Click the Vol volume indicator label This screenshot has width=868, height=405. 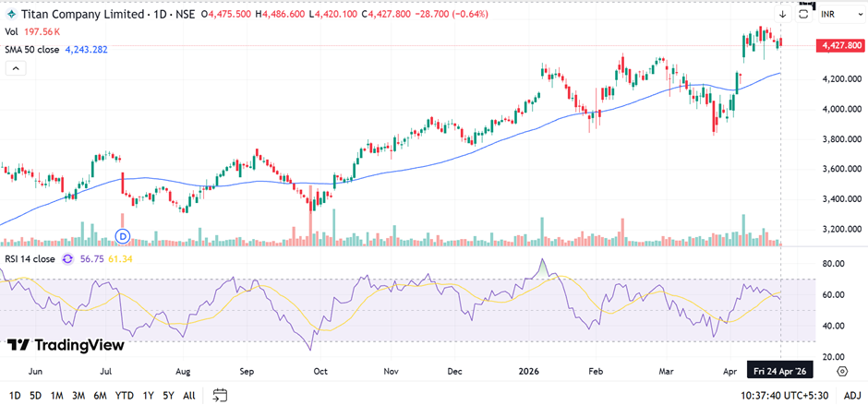tap(12, 31)
